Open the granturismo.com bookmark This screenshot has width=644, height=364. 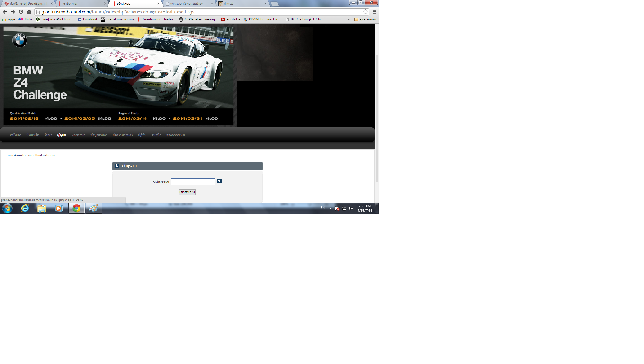click(117, 19)
